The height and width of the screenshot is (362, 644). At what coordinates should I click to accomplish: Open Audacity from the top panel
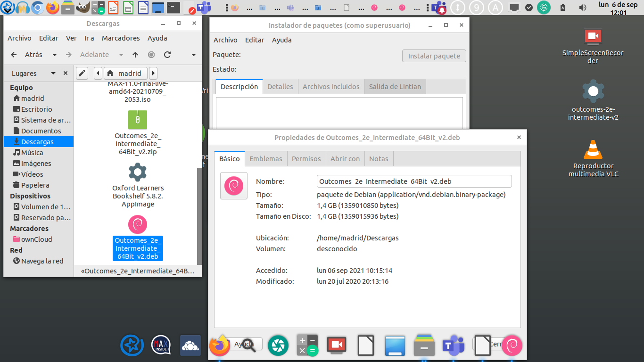(23, 8)
